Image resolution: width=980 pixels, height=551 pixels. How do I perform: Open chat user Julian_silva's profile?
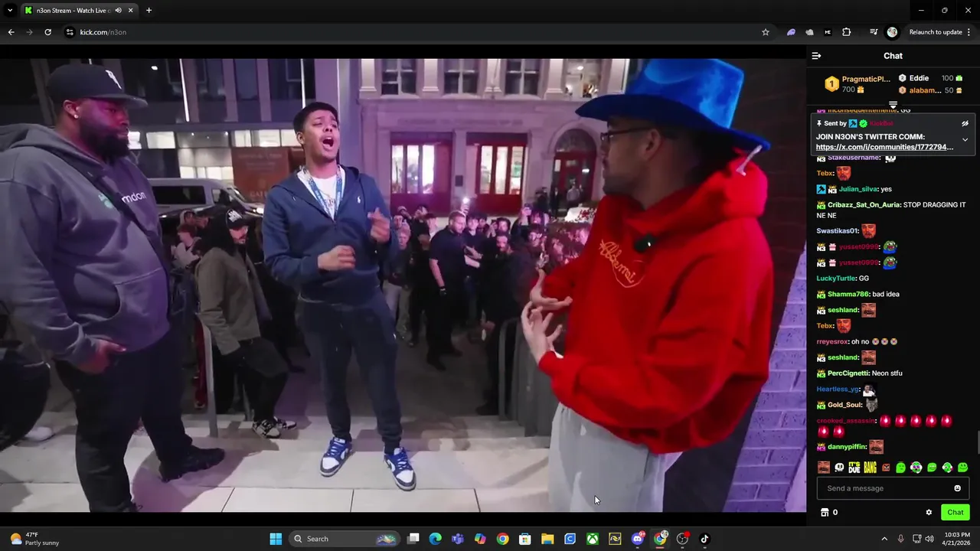(858, 189)
